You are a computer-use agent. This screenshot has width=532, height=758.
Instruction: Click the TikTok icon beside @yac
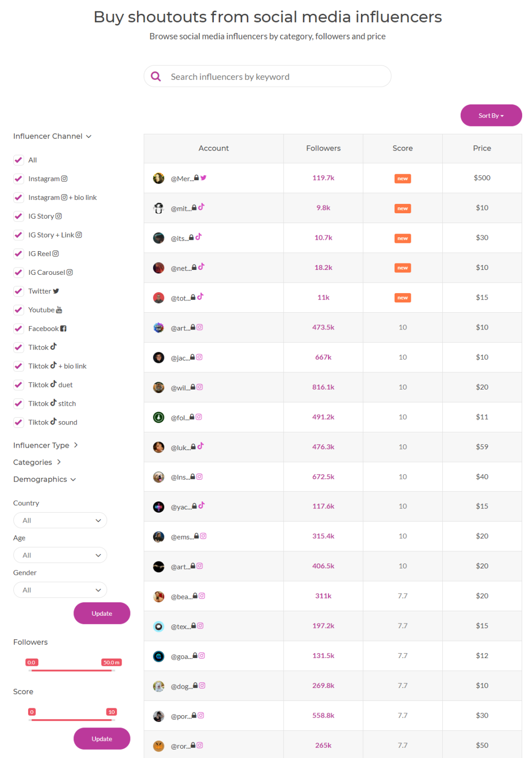[201, 505]
